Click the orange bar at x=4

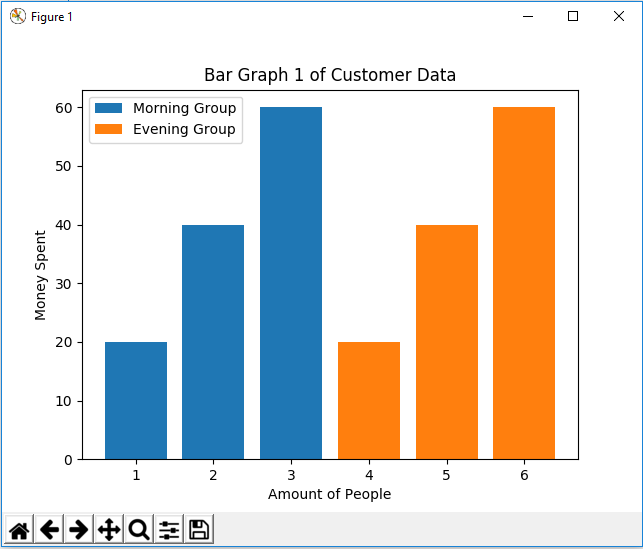click(x=369, y=401)
